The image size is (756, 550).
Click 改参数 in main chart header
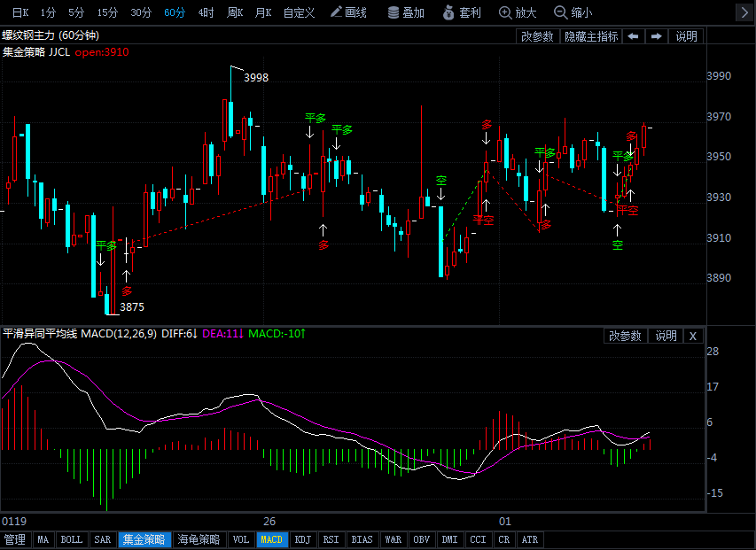pos(537,36)
